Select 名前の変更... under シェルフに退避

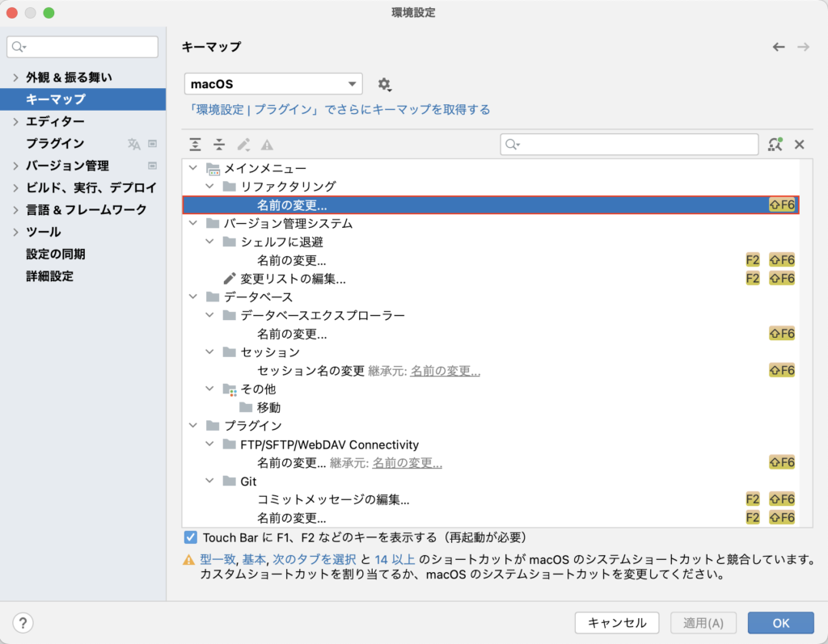[491, 260]
